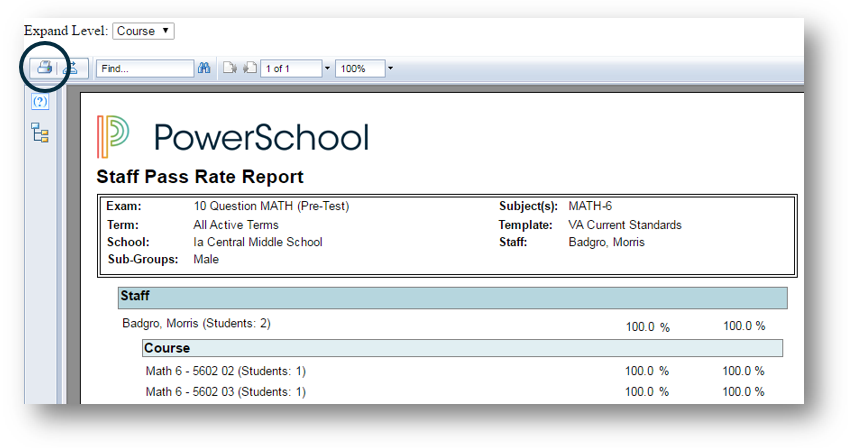Image resolution: width=848 pixels, height=448 pixels.
Task: Select row 'Badgro, Morris (Students: 2)'
Action: tap(196, 324)
